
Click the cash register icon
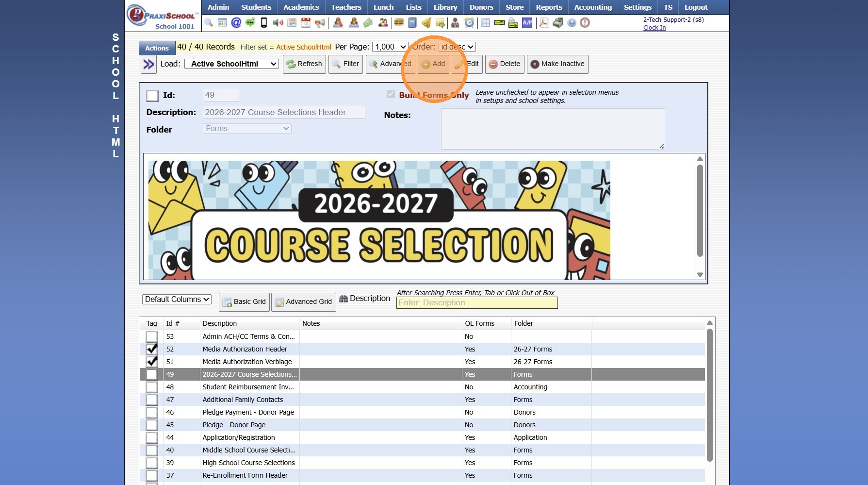558,23
